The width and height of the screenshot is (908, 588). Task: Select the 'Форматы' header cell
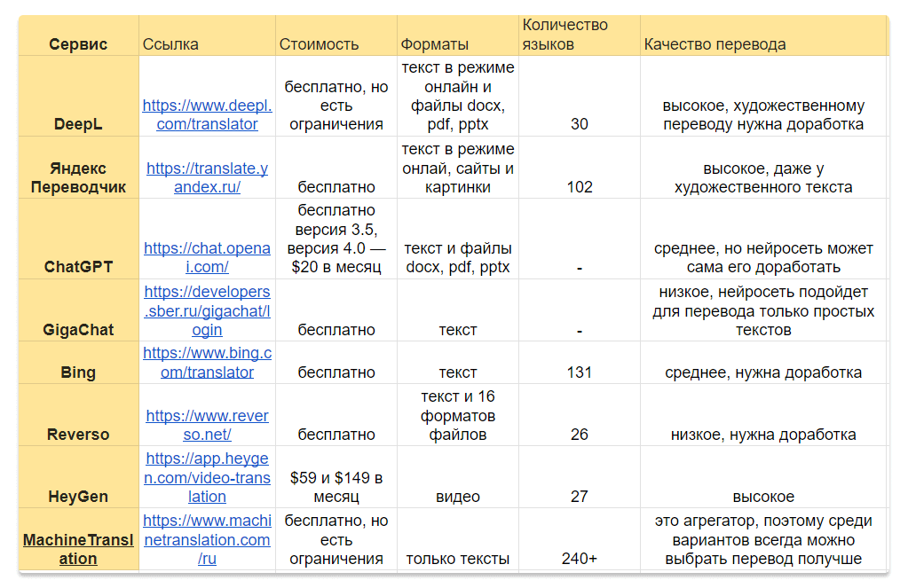pos(458,35)
